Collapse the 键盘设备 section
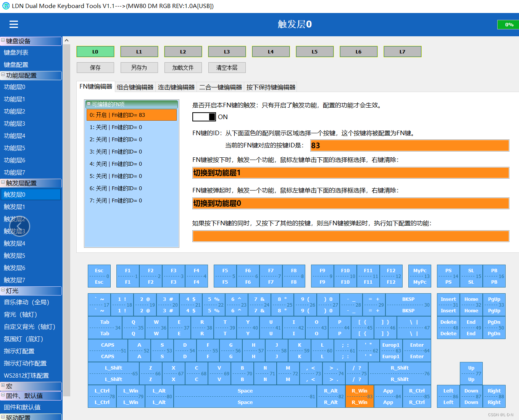519x420 pixels. tap(3, 40)
